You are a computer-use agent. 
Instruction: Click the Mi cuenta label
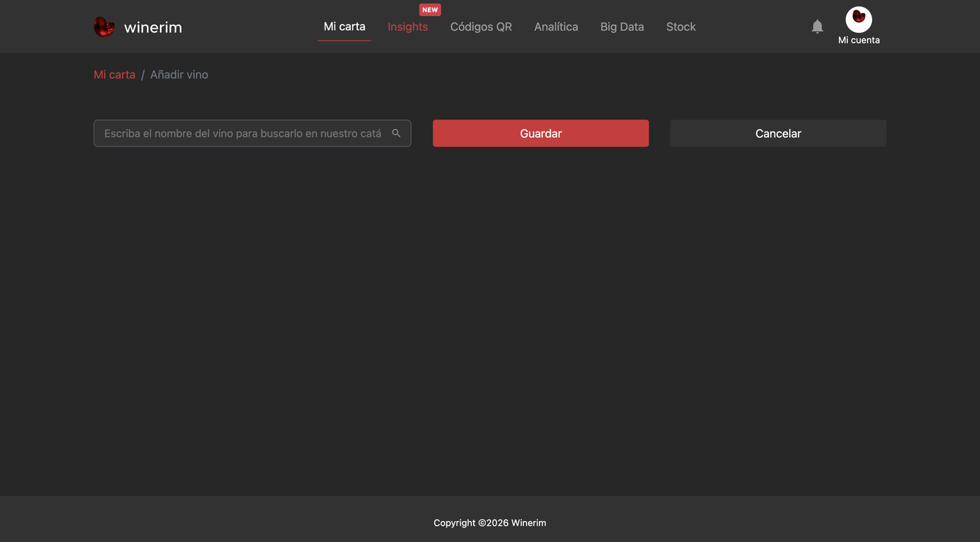click(858, 40)
